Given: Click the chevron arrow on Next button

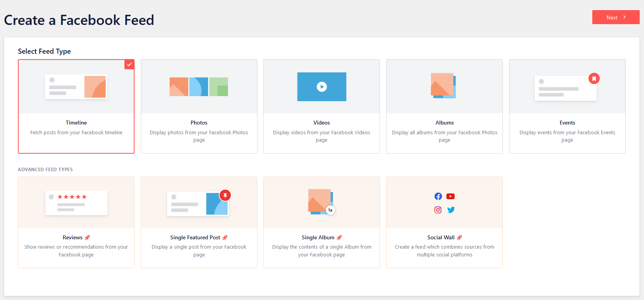Looking at the screenshot, I should point(625,17).
